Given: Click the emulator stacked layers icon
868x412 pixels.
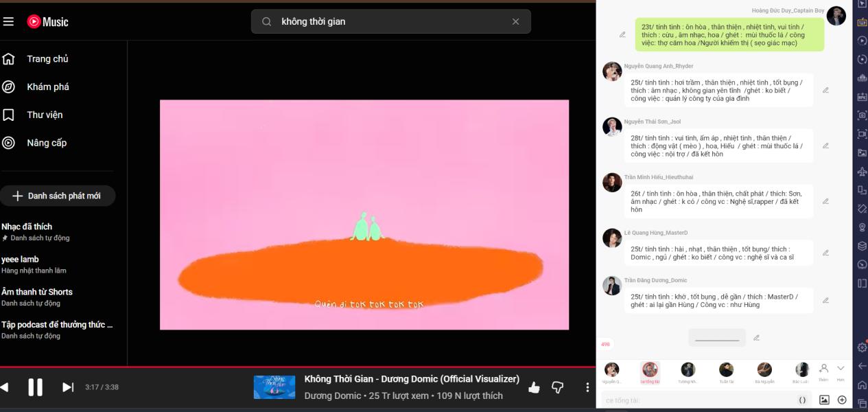Looking at the screenshot, I should point(863,246).
